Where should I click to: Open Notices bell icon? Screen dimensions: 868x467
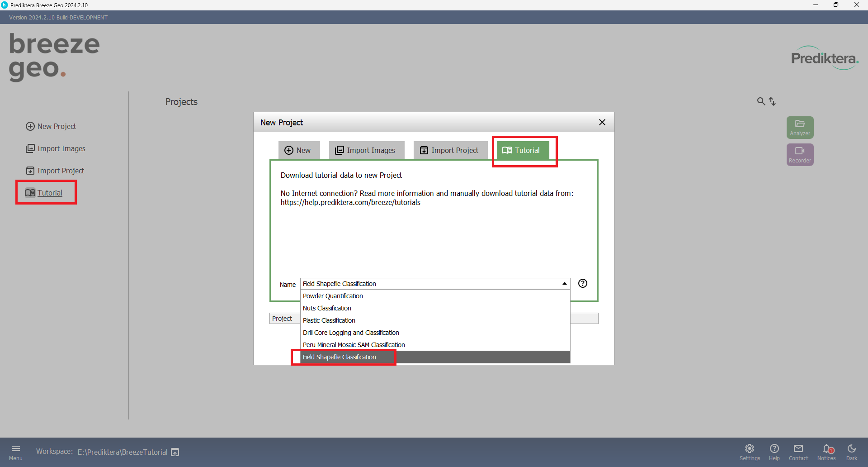pyautogui.click(x=826, y=452)
